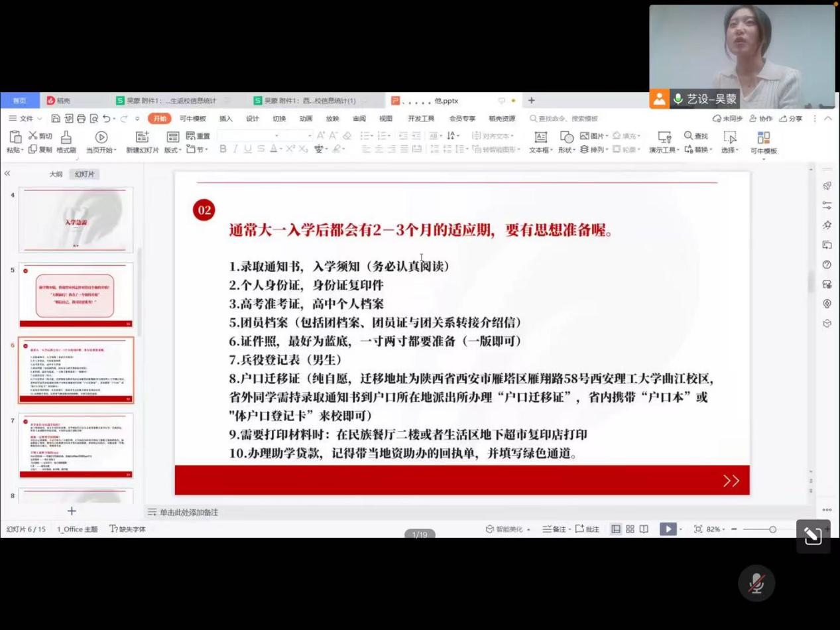Select slide 7 thumbnail in panel
The height and width of the screenshot is (630, 840).
click(76, 445)
